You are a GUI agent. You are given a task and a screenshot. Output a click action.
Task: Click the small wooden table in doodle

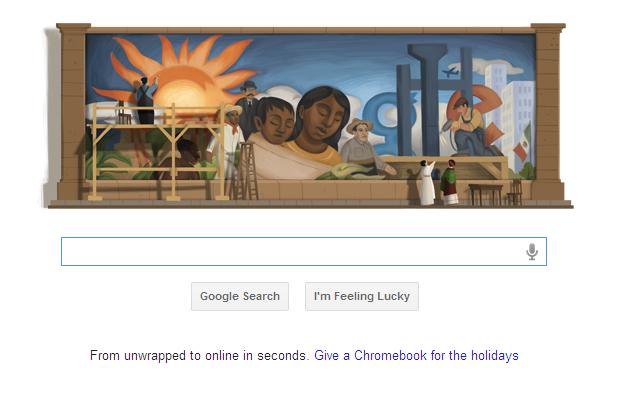pyautogui.click(x=485, y=194)
